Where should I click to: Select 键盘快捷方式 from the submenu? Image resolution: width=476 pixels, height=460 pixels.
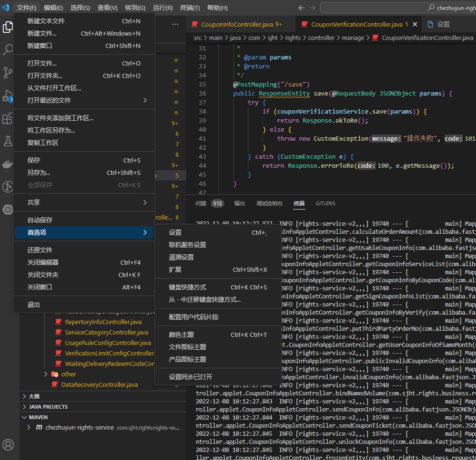coord(188,287)
